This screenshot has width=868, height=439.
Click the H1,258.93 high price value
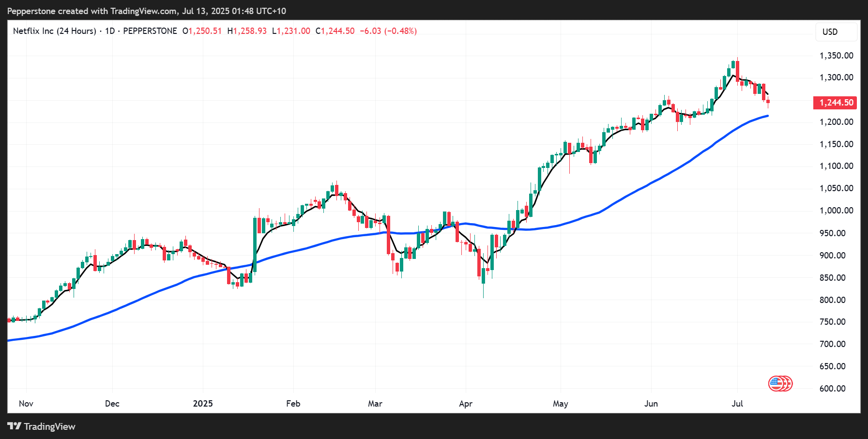(247, 31)
